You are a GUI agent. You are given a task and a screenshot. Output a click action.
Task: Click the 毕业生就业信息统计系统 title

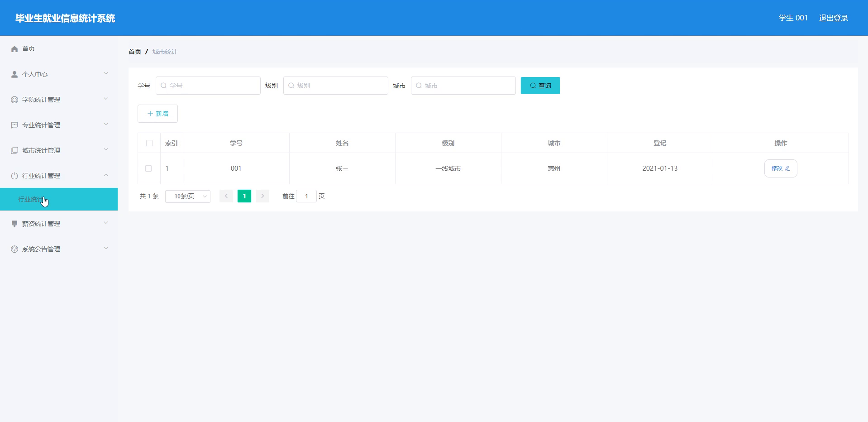pyautogui.click(x=65, y=18)
